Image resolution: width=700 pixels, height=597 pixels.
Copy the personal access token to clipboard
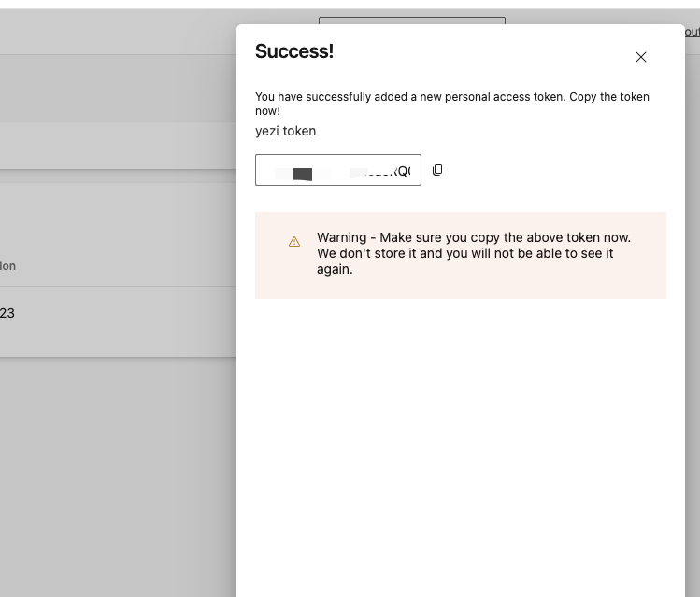[x=437, y=170]
